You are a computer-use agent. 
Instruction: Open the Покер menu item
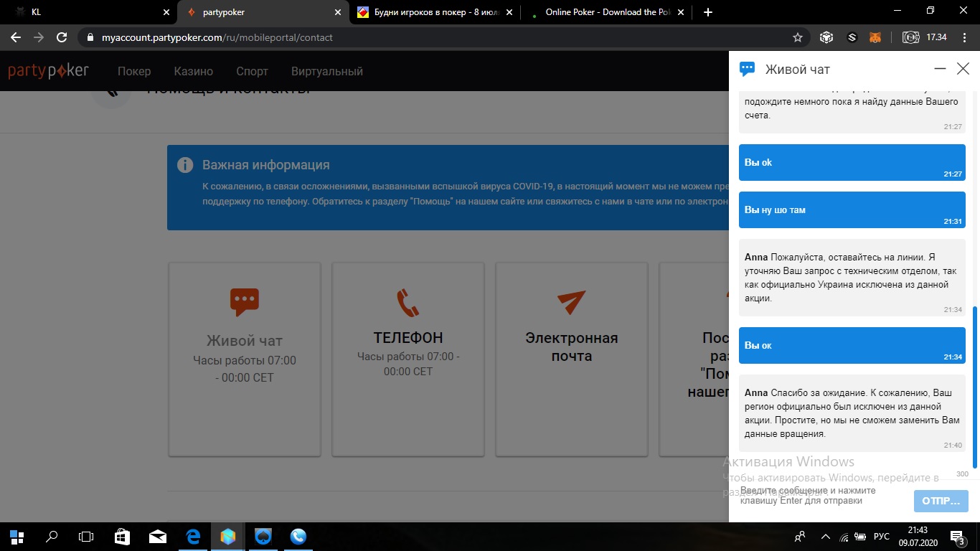134,71
